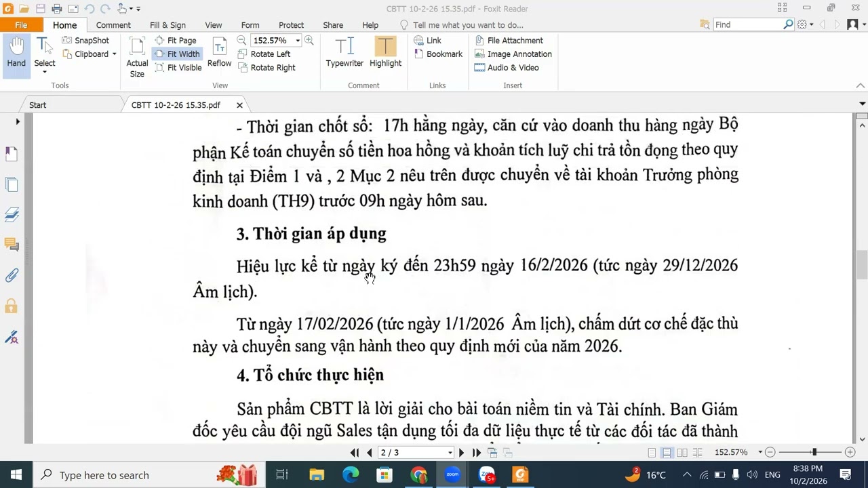Toggle facing pages view in status bar

(682, 452)
